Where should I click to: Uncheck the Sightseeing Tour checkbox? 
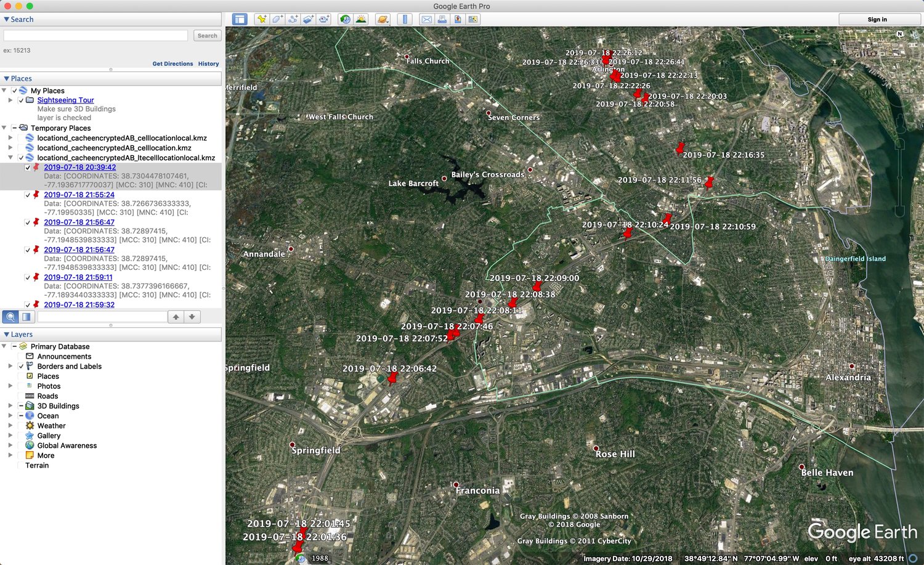[x=21, y=100]
